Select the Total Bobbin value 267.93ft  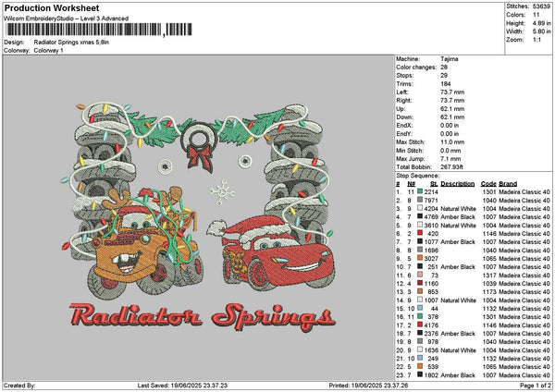451,167
